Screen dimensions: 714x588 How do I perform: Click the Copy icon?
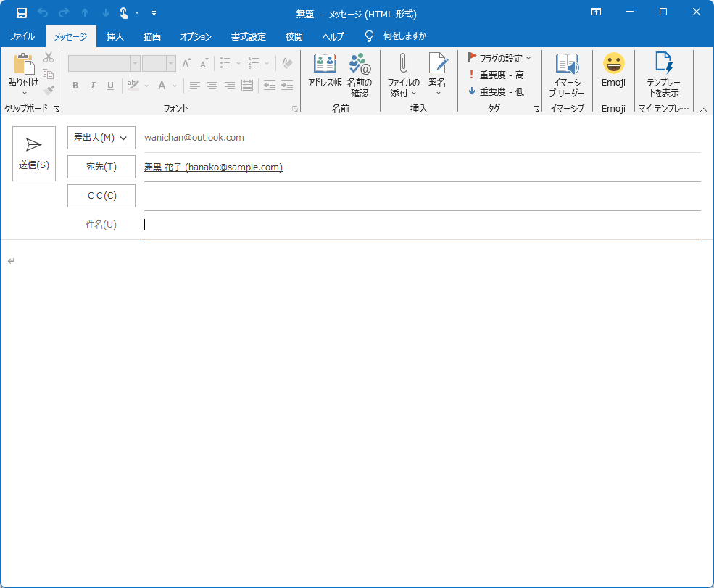point(49,74)
